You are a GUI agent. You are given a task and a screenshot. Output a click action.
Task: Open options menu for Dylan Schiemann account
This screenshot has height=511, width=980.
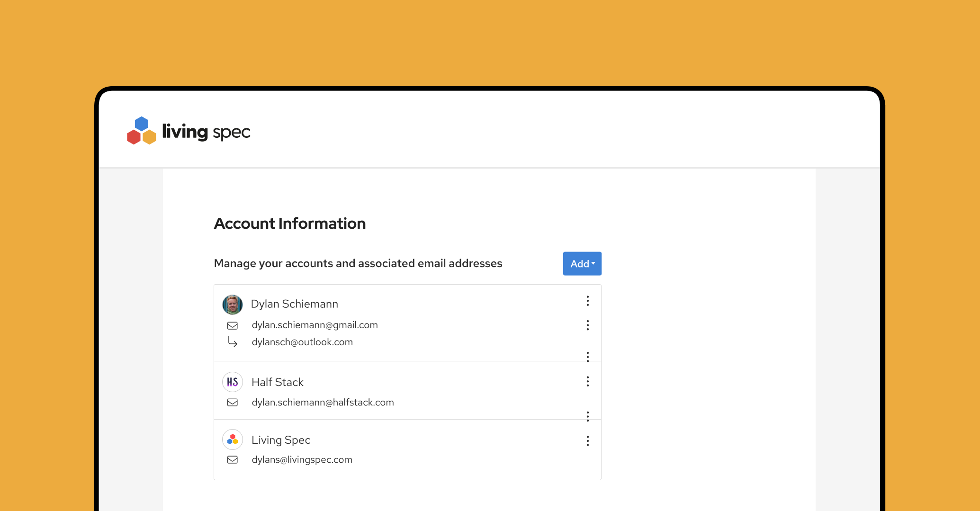pyautogui.click(x=588, y=301)
